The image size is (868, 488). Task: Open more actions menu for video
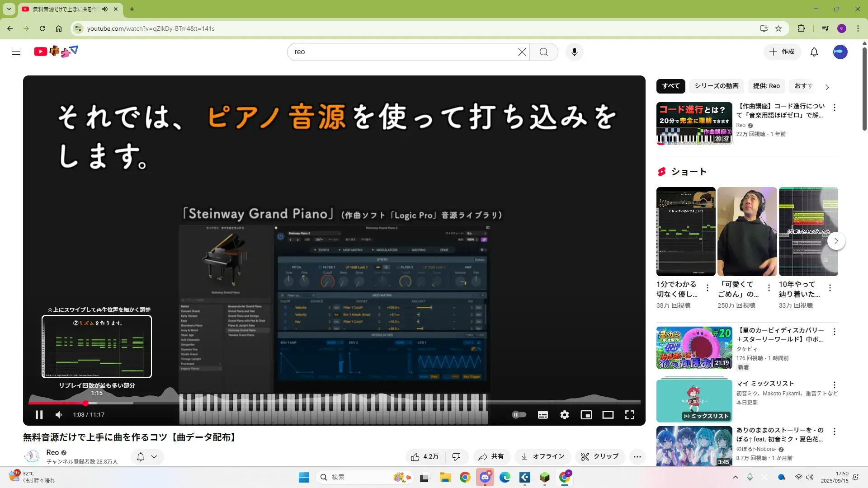(637, 457)
